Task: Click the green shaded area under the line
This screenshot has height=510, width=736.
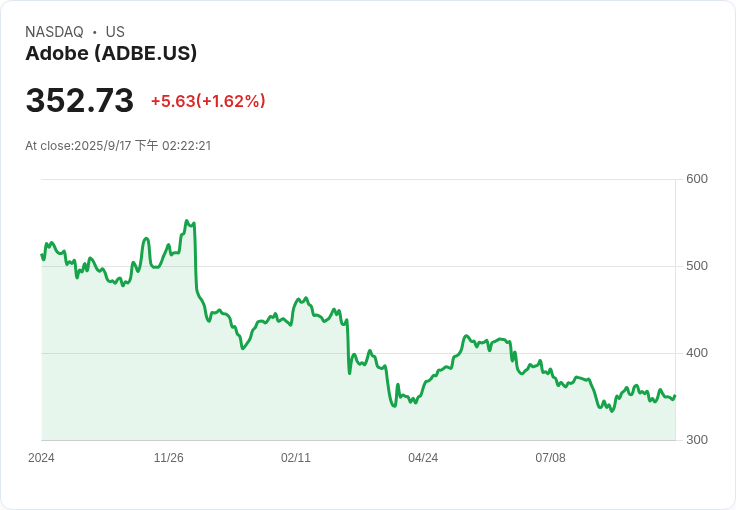Action: click(x=359, y=413)
